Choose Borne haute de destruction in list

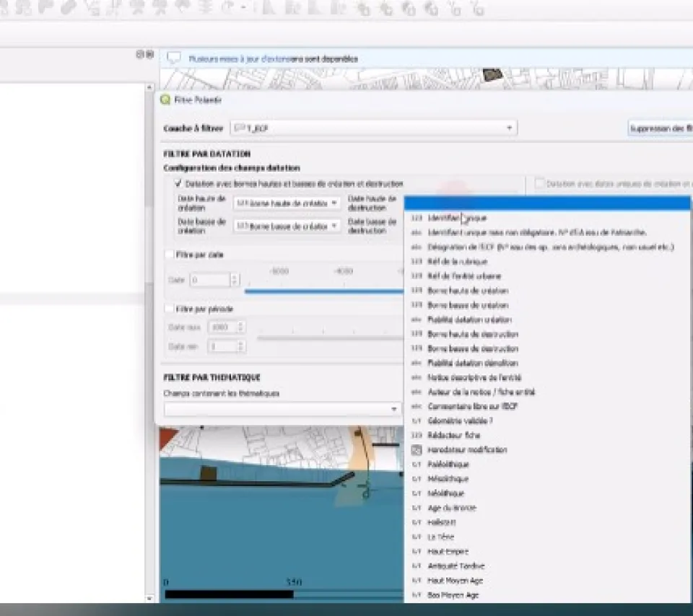547,334
